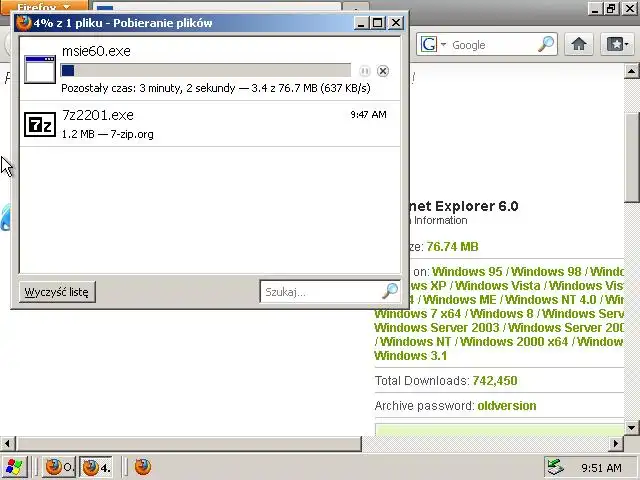Click the Windows 8 link
Viewport: 640px width, 480px height.
502,313
